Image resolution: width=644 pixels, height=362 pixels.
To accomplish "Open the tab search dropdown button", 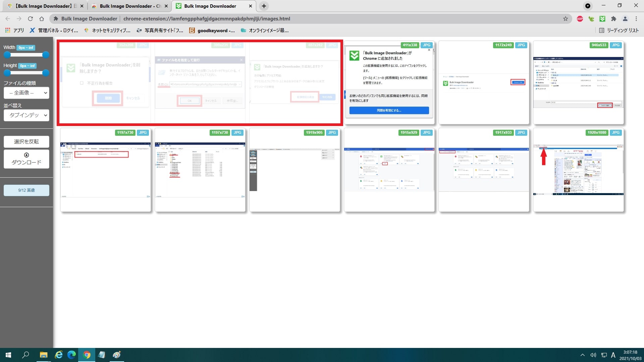I will pos(588,6).
